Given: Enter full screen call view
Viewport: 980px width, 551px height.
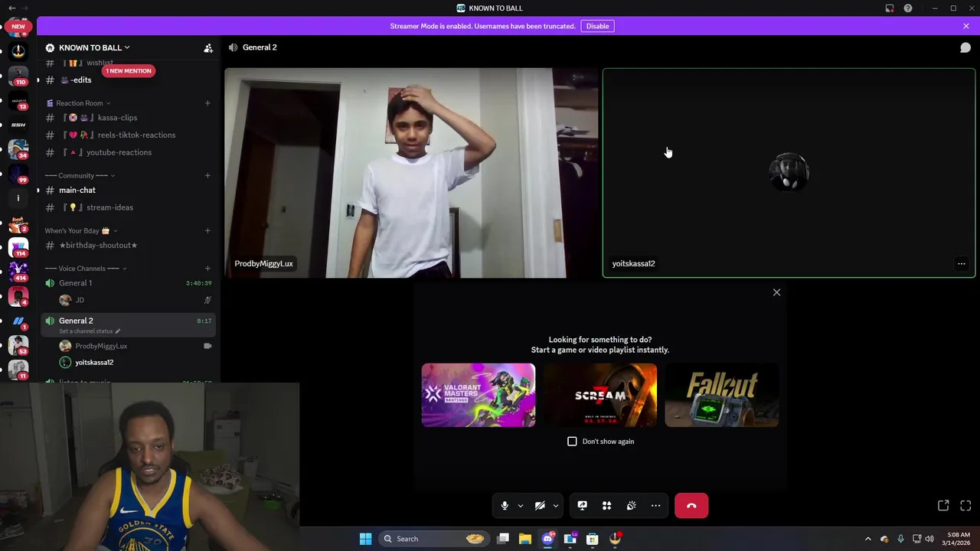Looking at the screenshot, I should click(965, 506).
